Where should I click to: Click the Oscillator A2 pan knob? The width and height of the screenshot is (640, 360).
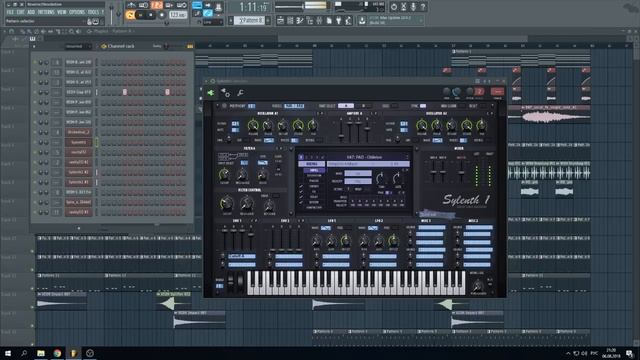(481, 126)
